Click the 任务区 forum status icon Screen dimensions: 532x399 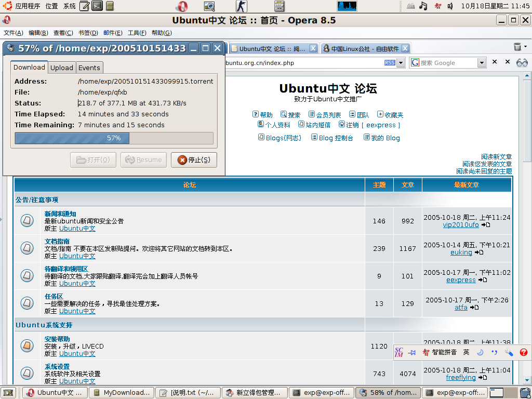(x=27, y=303)
